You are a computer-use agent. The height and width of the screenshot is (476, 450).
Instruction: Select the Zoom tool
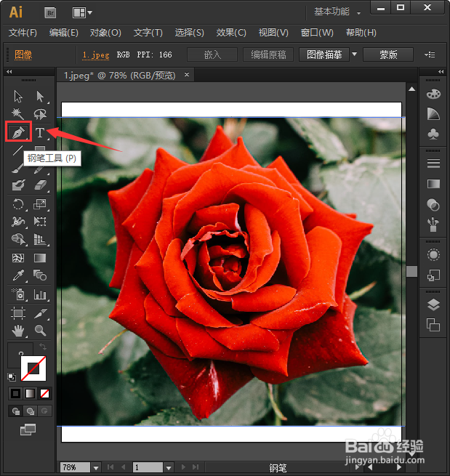[41, 330]
